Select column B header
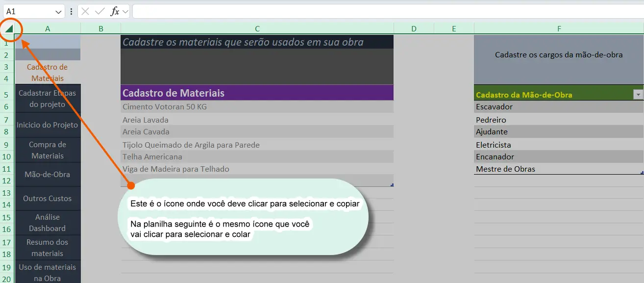644x283 pixels. point(100,29)
